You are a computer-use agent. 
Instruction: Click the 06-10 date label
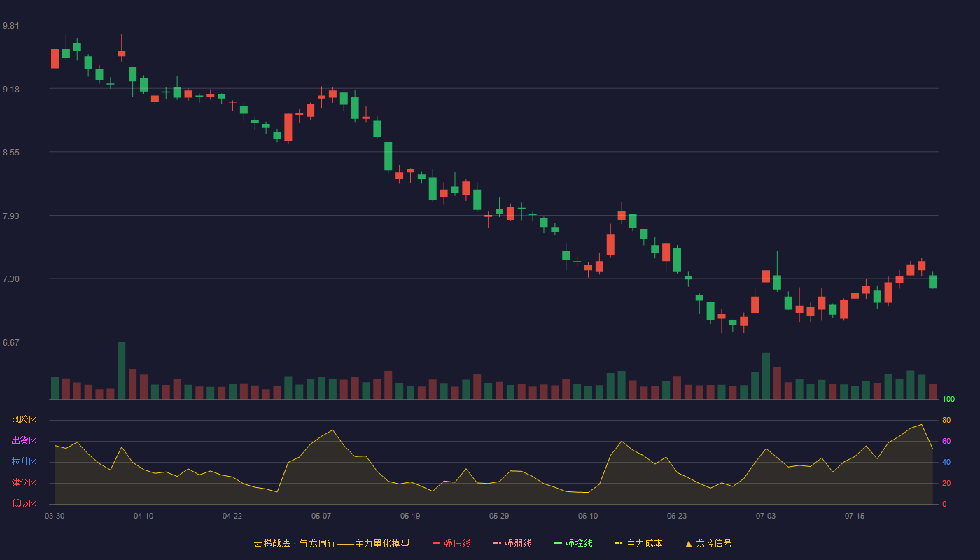pos(588,516)
